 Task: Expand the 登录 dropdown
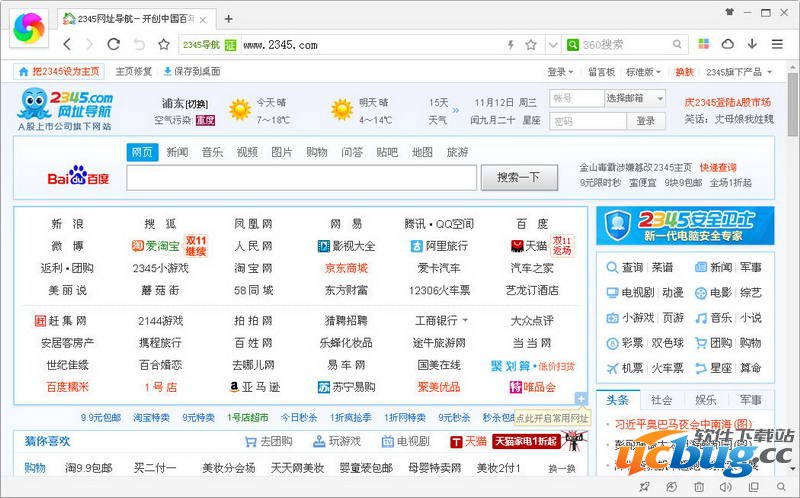pos(560,72)
